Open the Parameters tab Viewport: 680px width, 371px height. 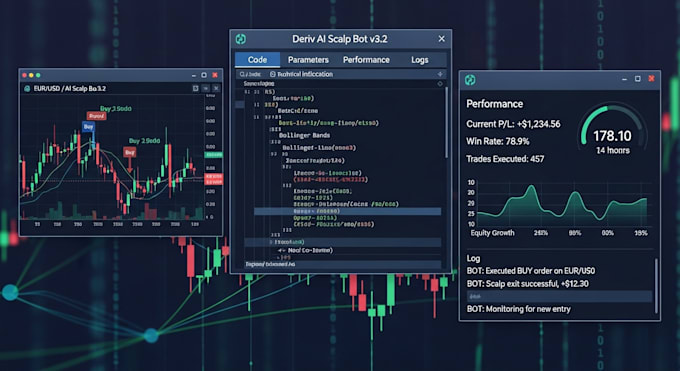tap(308, 60)
